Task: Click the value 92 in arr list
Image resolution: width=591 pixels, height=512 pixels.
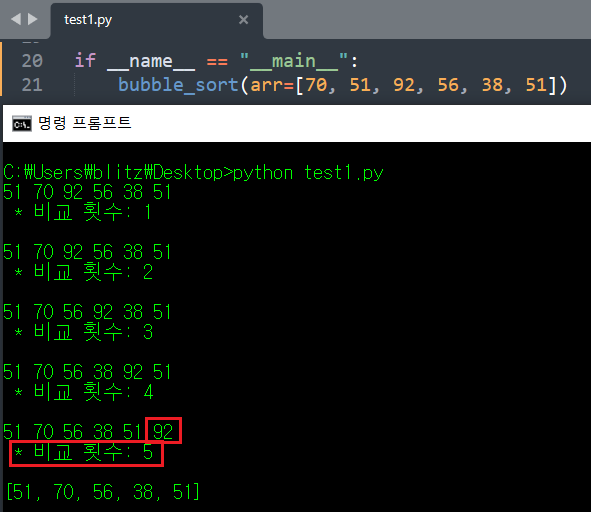Action: (404, 85)
